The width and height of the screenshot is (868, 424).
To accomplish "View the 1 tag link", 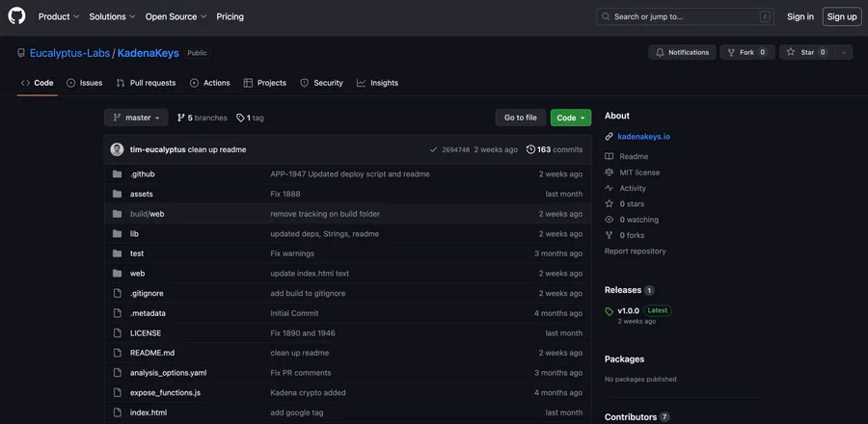I will 250,118.
